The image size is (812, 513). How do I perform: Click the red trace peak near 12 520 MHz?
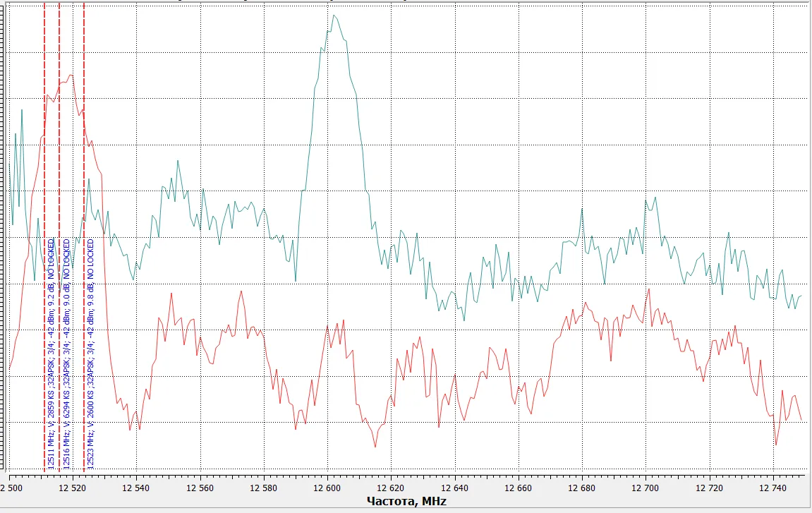click(x=71, y=75)
